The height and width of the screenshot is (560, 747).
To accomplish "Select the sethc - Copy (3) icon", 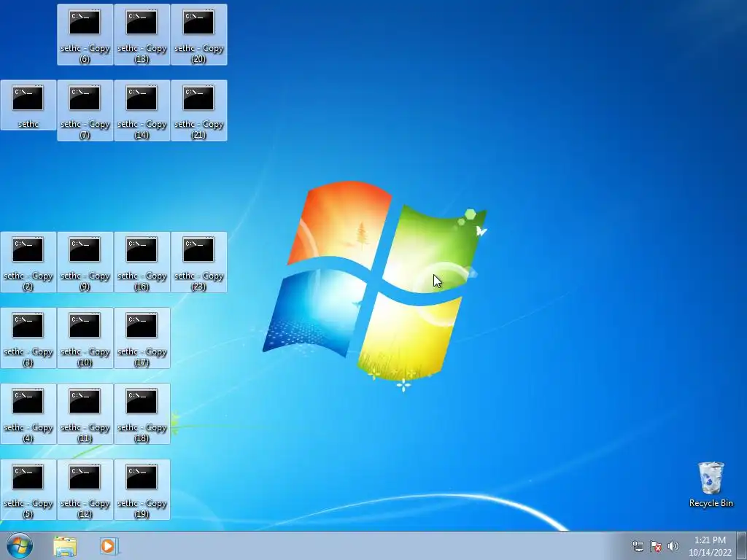I will 28,338.
